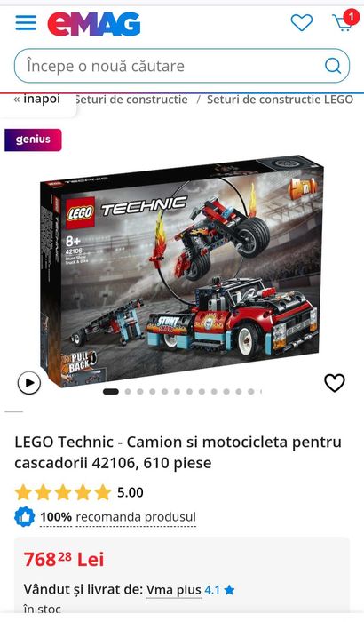The image size is (364, 622).
Task: Add product to favorites with heart
Action: (x=335, y=383)
